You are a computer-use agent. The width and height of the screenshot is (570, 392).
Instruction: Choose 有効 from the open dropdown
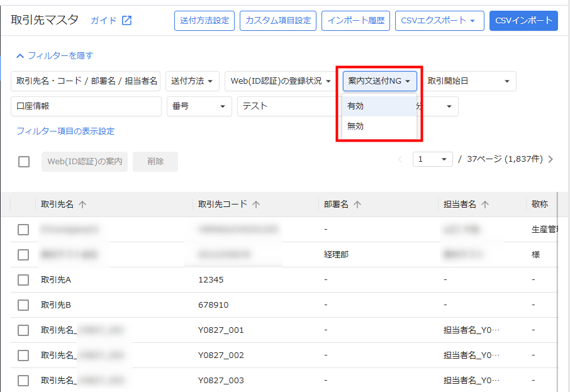pos(356,106)
